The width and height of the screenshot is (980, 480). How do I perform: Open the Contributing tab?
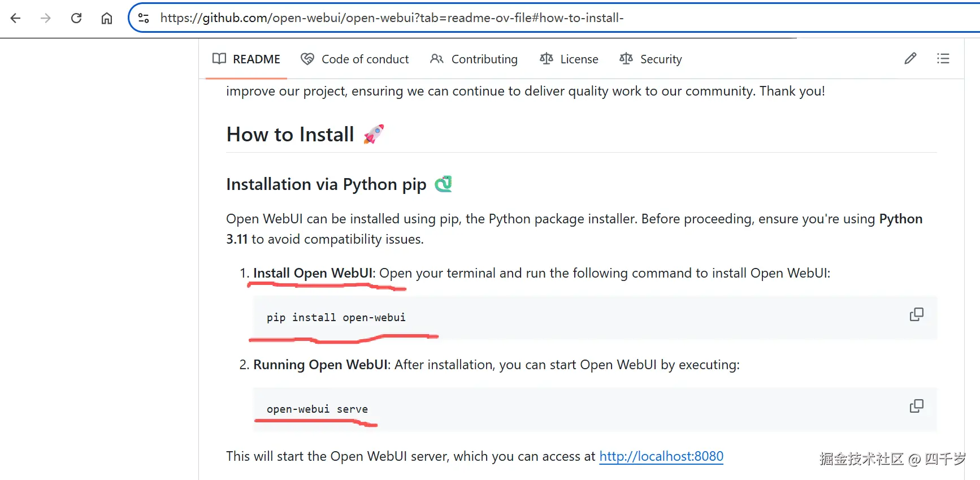(x=474, y=59)
